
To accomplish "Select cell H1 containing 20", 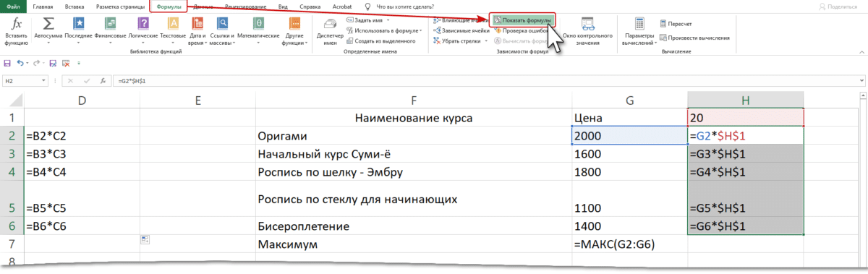I will (x=746, y=116).
